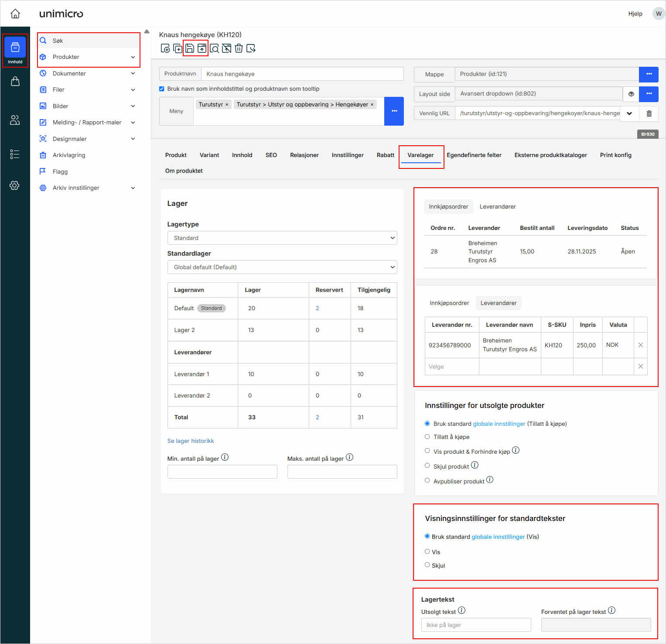Open the Lagertype dropdown
666x644 pixels.
click(x=282, y=238)
